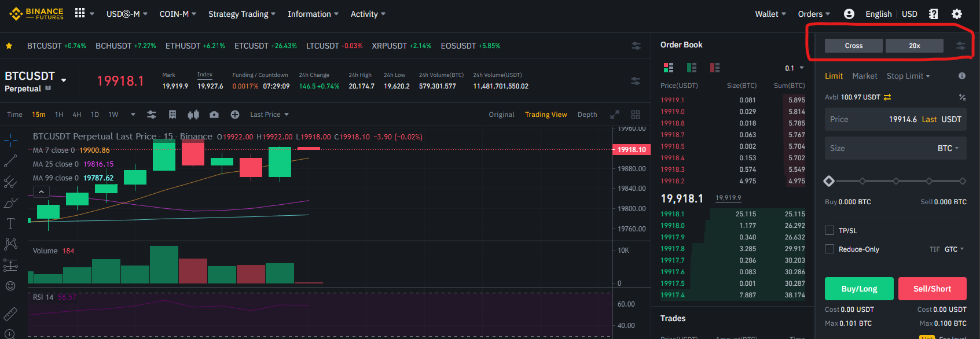Image resolution: width=980 pixels, height=339 pixels.
Task: Expand the BTCUSDT symbol selector arrow
Action: point(64,80)
